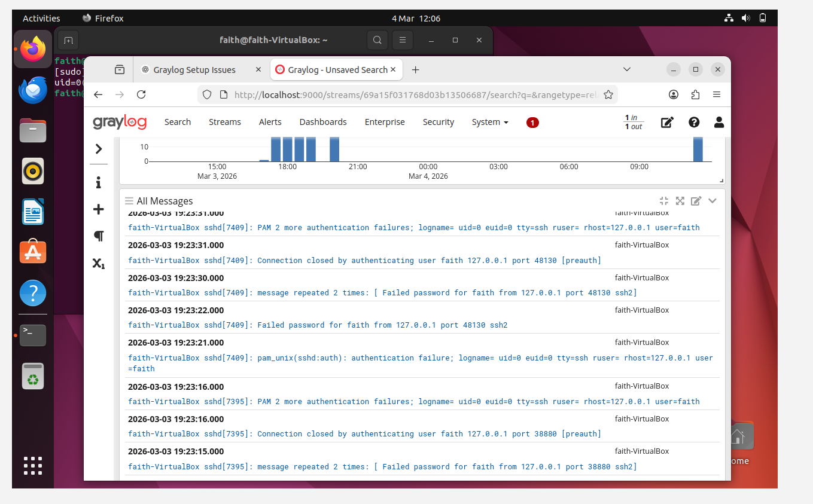Open the Firefox account icon
Image resolution: width=813 pixels, height=504 pixels.
click(x=674, y=94)
